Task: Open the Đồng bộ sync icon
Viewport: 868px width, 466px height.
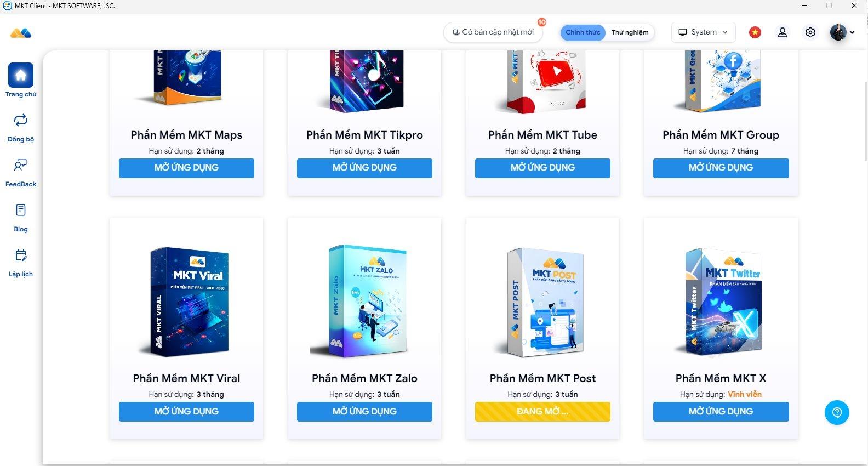Action: 21,120
